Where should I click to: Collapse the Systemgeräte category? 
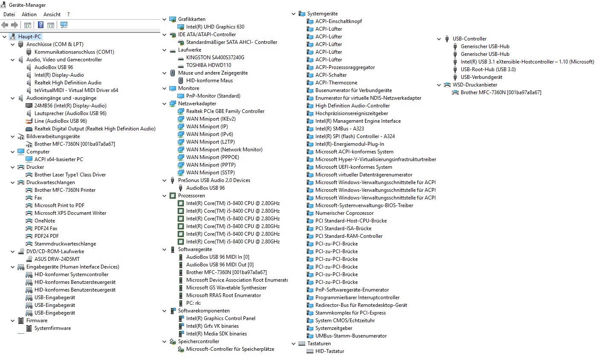point(294,14)
